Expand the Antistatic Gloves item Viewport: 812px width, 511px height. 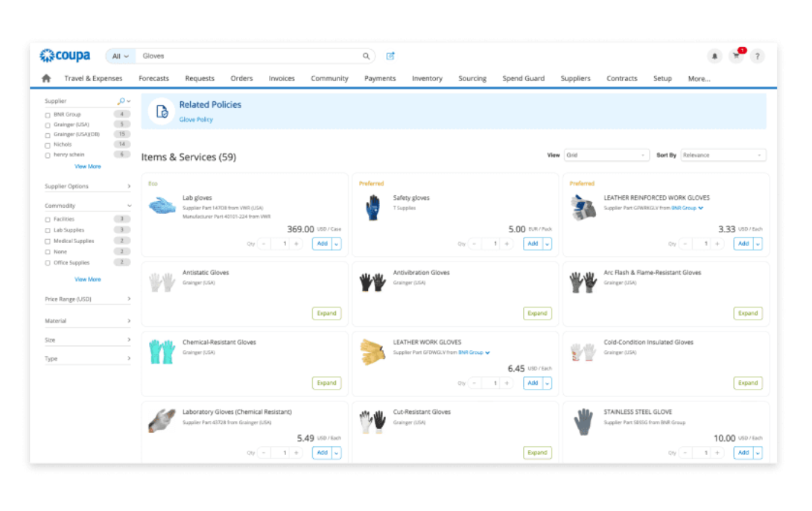point(327,313)
